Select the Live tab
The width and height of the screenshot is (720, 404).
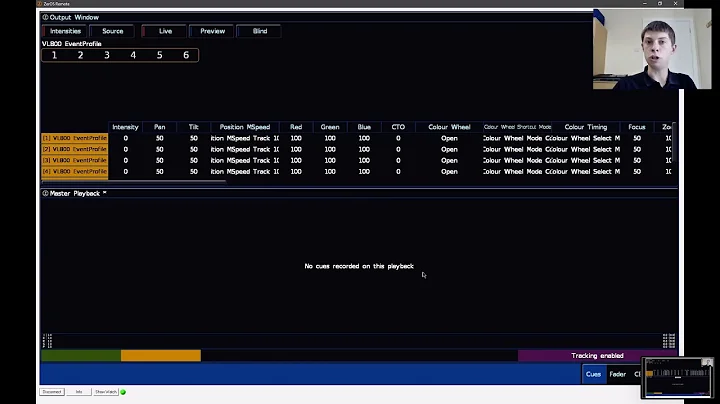[x=165, y=31]
